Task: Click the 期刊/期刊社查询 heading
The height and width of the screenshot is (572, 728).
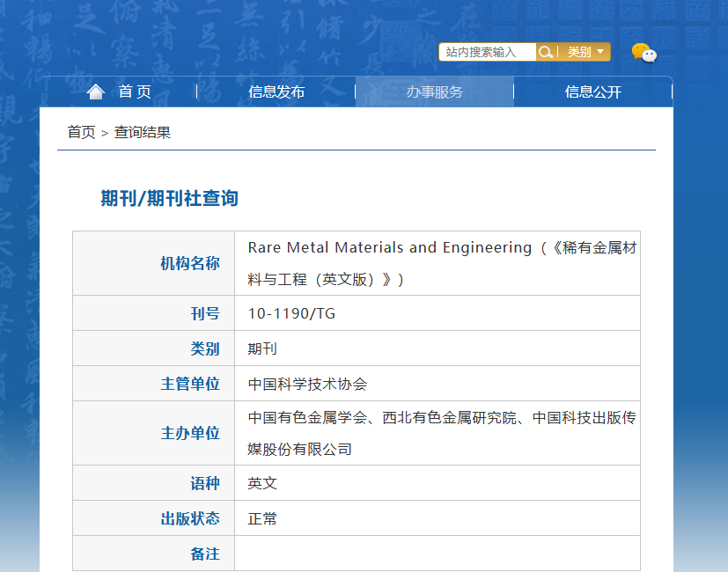Action: [170, 198]
